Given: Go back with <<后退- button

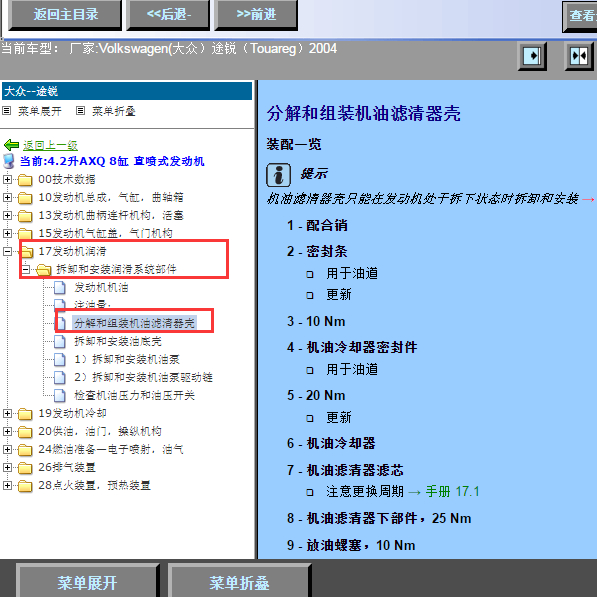Looking at the screenshot, I should (168, 14).
